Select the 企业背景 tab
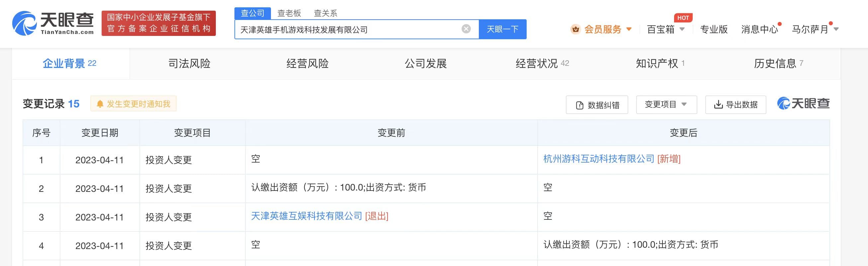The image size is (868, 266). 70,64
